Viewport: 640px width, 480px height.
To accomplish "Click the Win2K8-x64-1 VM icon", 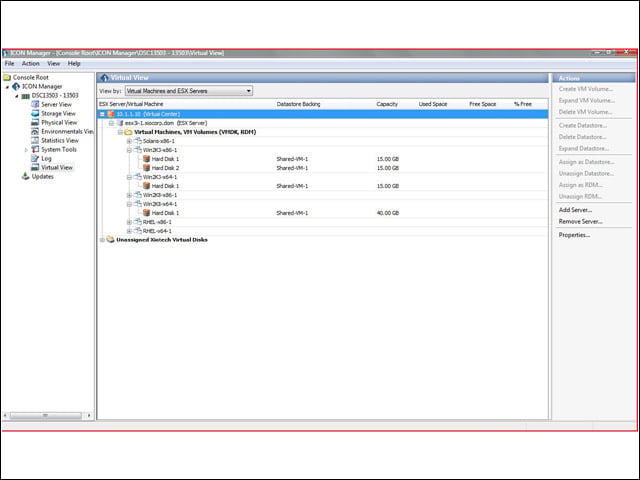I will 138,204.
